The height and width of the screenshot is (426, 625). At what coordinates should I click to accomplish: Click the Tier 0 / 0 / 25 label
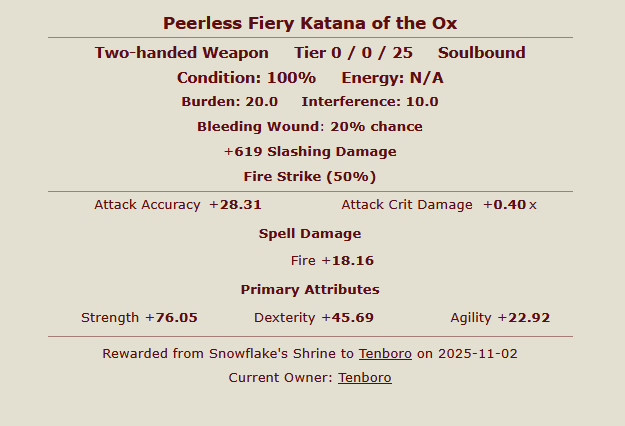tap(354, 53)
